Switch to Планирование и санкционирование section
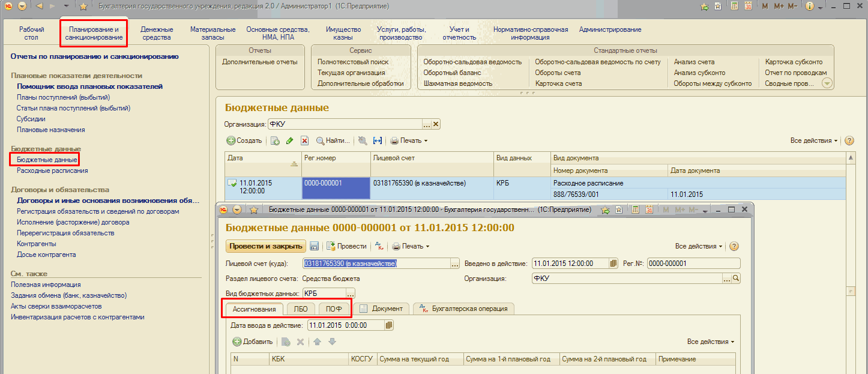This screenshot has height=374, width=868. tap(94, 33)
